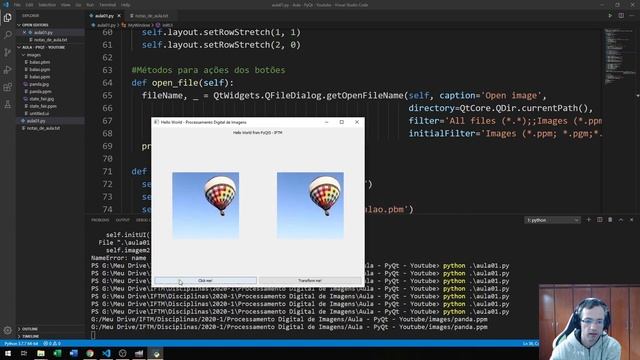This screenshot has height=360, width=640.
Task: Open the Run and Debug view
Action: (8, 70)
